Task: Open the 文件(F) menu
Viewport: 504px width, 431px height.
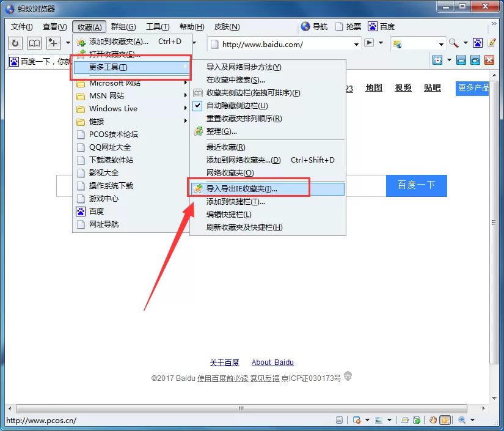Action: coord(22,27)
